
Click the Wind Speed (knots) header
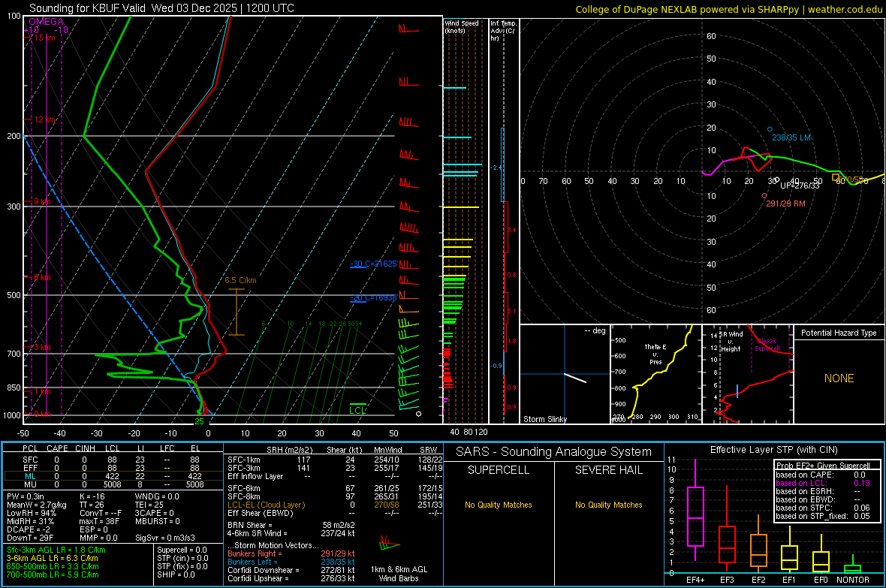click(462, 26)
